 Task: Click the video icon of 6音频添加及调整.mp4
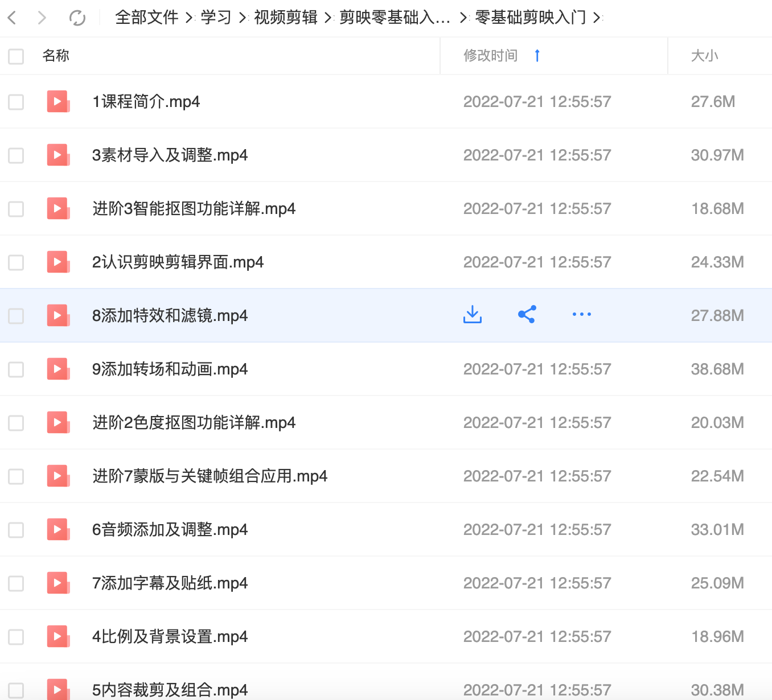click(58, 530)
